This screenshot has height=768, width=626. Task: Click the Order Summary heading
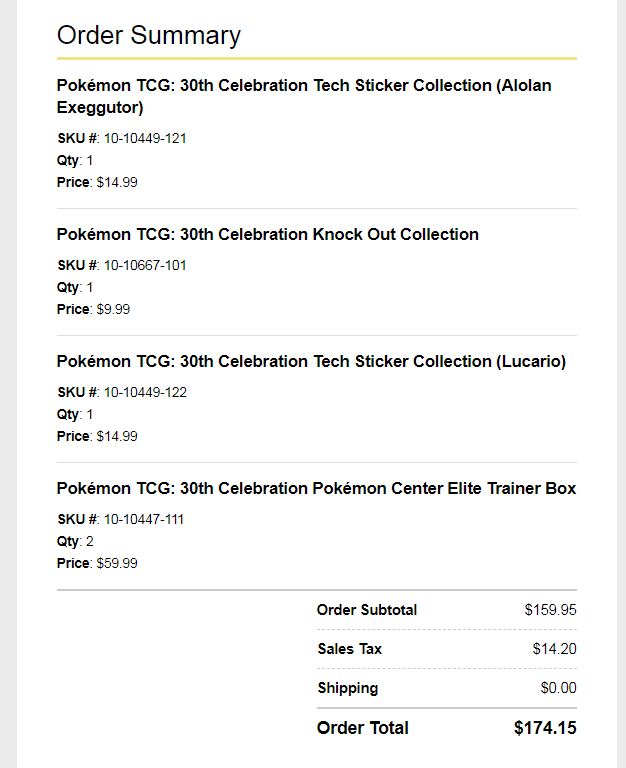click(x=149, y=36)
